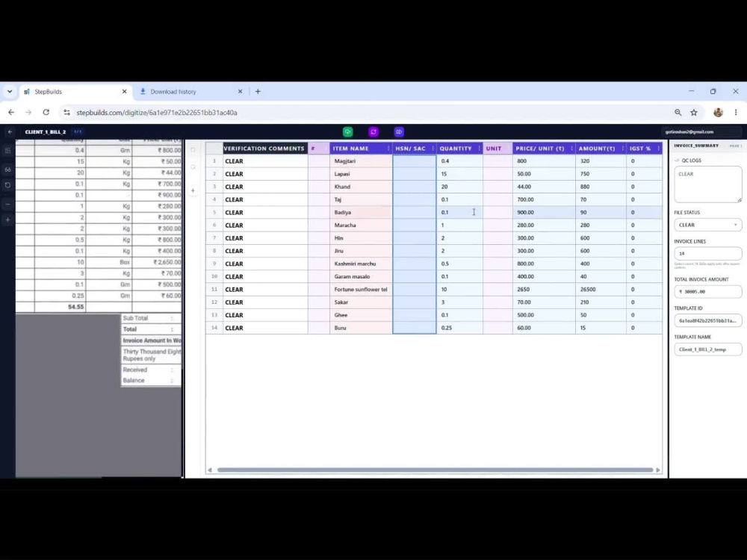Open the site information icon in address bar
This screenshot has height=560, width=747.
66,113
